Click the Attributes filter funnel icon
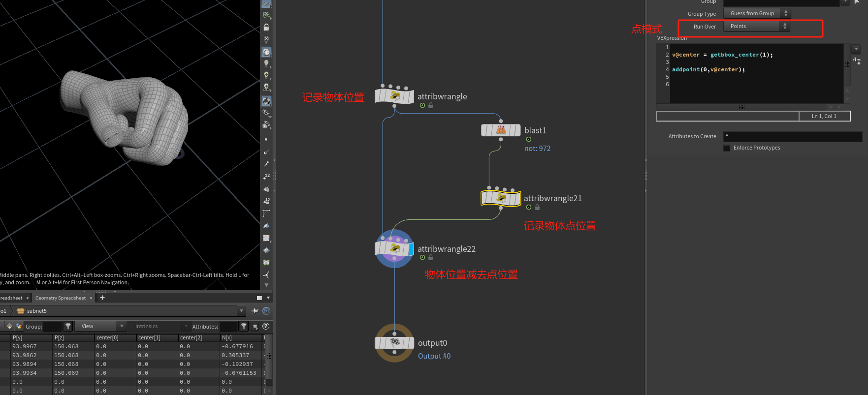The image size is (868, 395). 244,326
